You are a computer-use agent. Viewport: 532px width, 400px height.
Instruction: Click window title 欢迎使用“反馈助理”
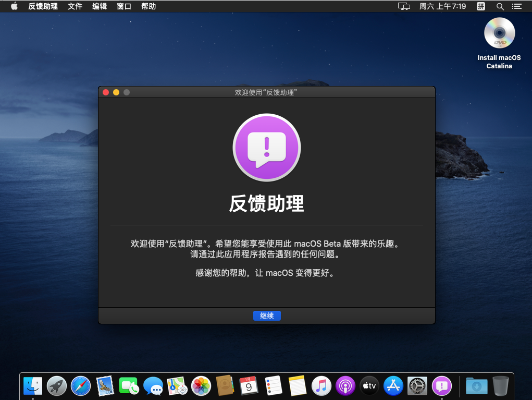click(266, 92)
